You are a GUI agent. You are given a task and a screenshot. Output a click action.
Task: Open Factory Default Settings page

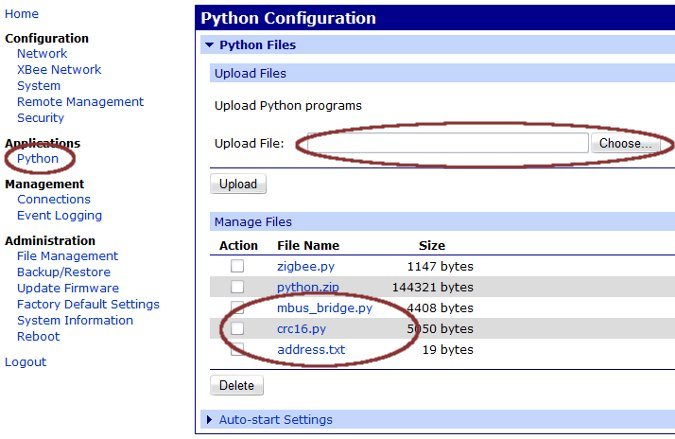tap(88, 304)
